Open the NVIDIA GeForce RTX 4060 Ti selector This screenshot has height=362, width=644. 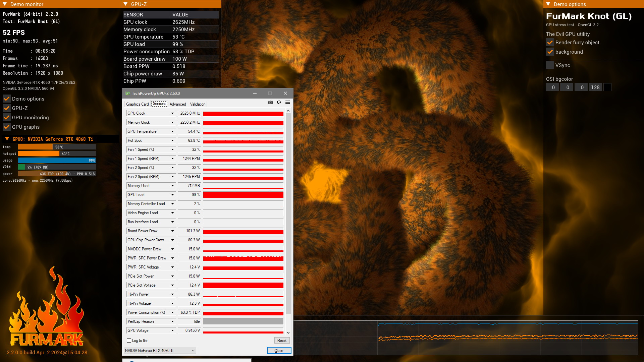160,351
